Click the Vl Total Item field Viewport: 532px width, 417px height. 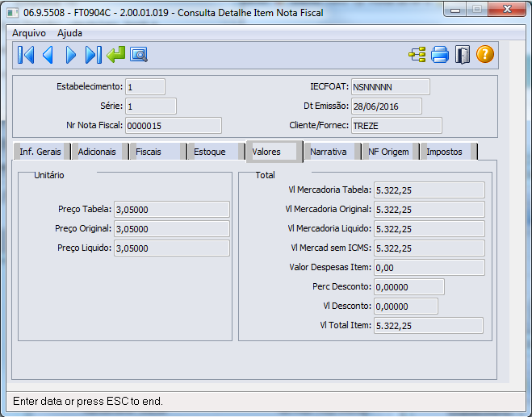(428, 325)
